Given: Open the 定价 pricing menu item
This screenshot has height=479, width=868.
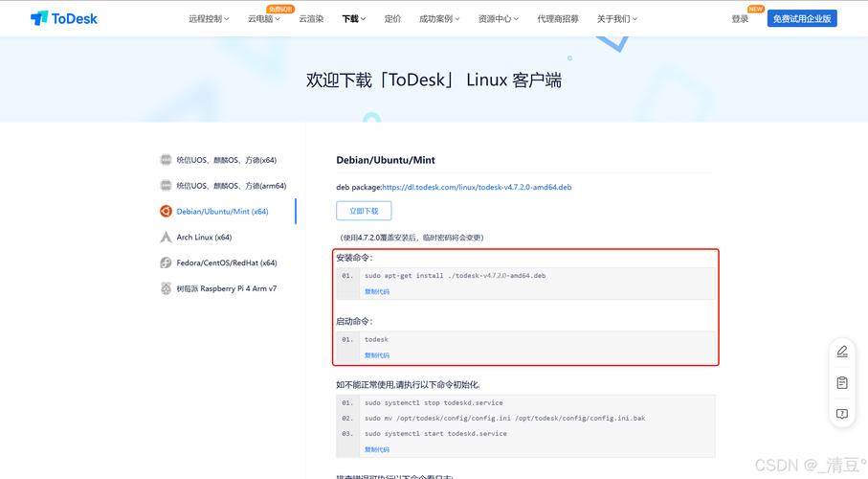Looking at the screenshot, I should pyautogui.click(x=392, y=19).
